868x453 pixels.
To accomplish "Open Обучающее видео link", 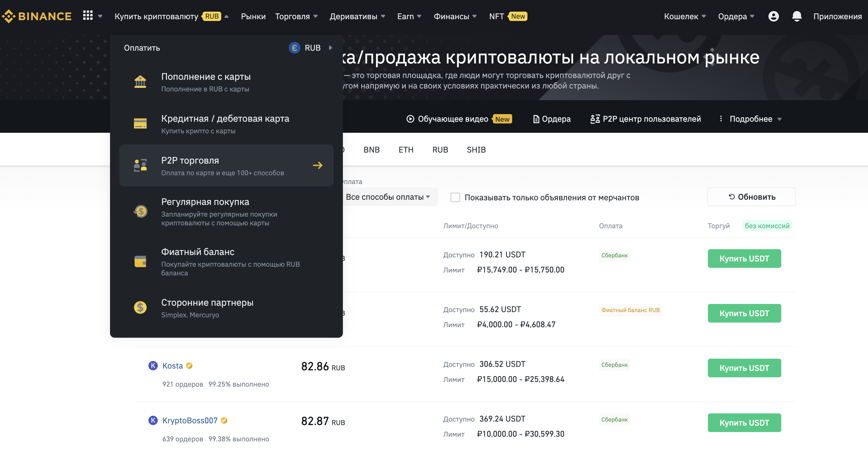I will tap(453, 119).
